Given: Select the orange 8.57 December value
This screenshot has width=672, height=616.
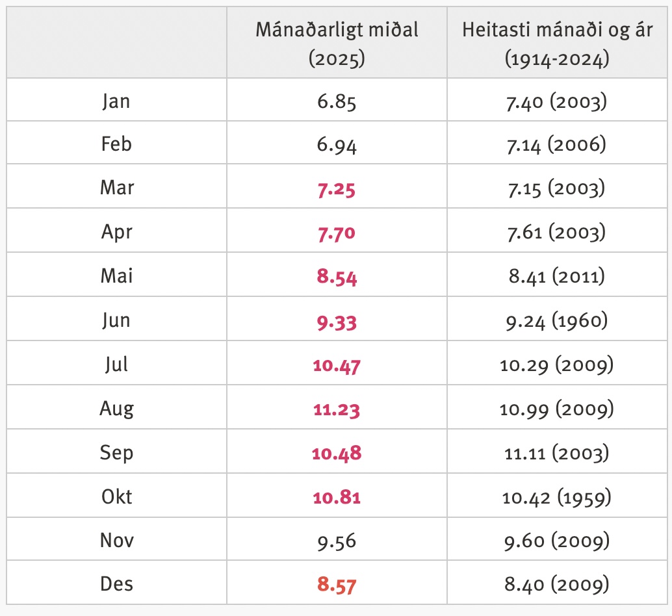Looking at the screenshot, I should pyautogui.click(x=337, y=584).
